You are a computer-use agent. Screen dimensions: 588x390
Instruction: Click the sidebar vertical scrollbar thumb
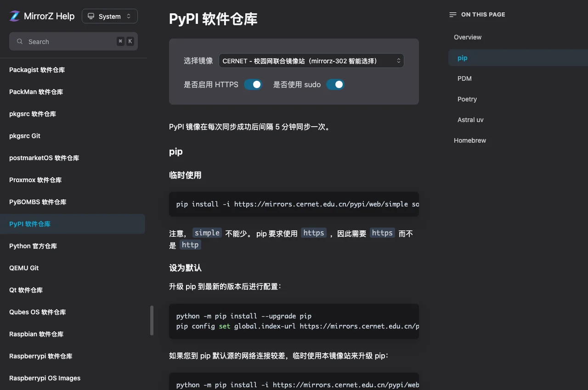152,320
